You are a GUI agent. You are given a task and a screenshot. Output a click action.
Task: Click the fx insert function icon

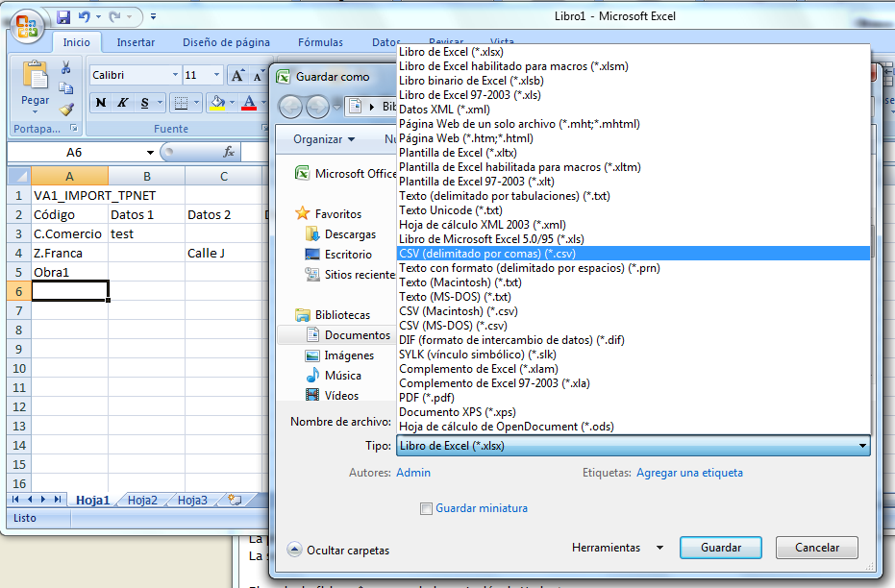[229, 152]
